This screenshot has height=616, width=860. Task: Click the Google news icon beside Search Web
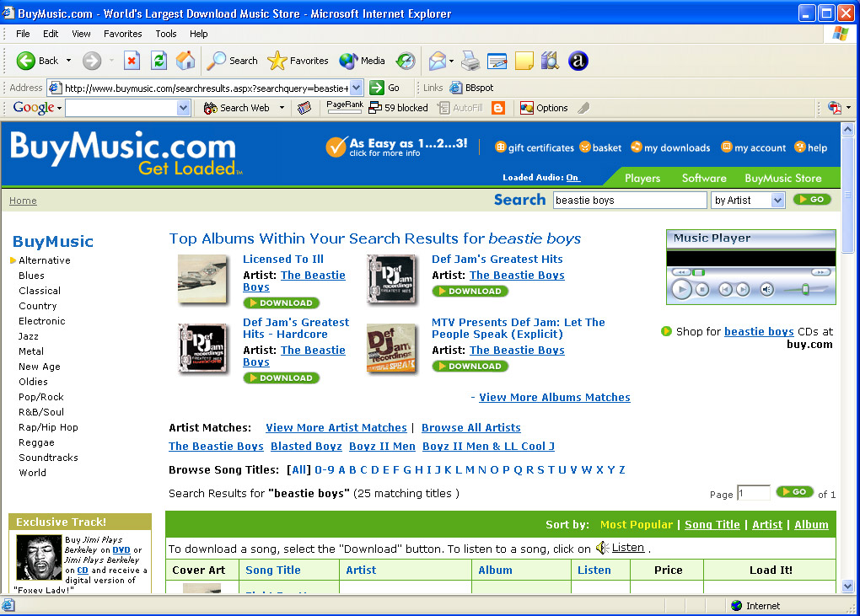tap(304, 108)
